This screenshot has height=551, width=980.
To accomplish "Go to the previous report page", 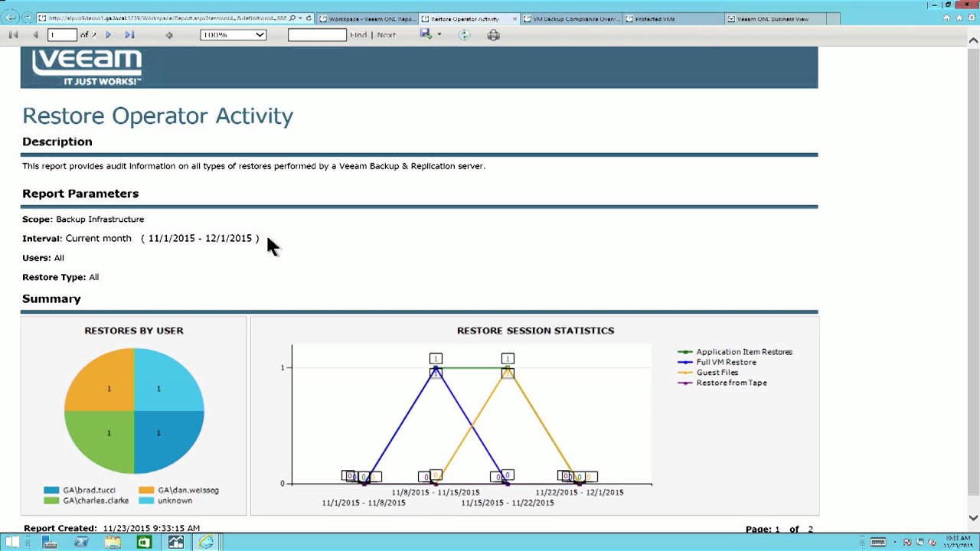I will click(x=35, y=34).
